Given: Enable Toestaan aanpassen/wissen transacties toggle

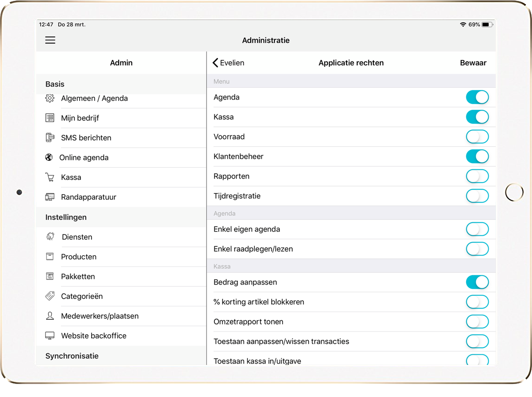Looking at the screenshot, I should 477,341.
